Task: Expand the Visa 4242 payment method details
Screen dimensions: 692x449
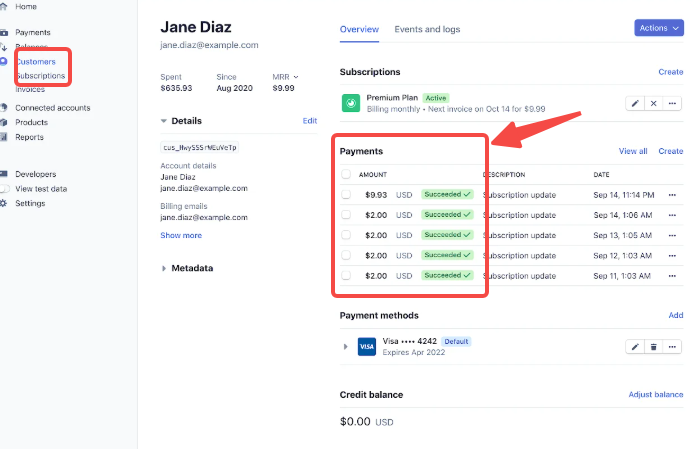Action: click(346, 346)
